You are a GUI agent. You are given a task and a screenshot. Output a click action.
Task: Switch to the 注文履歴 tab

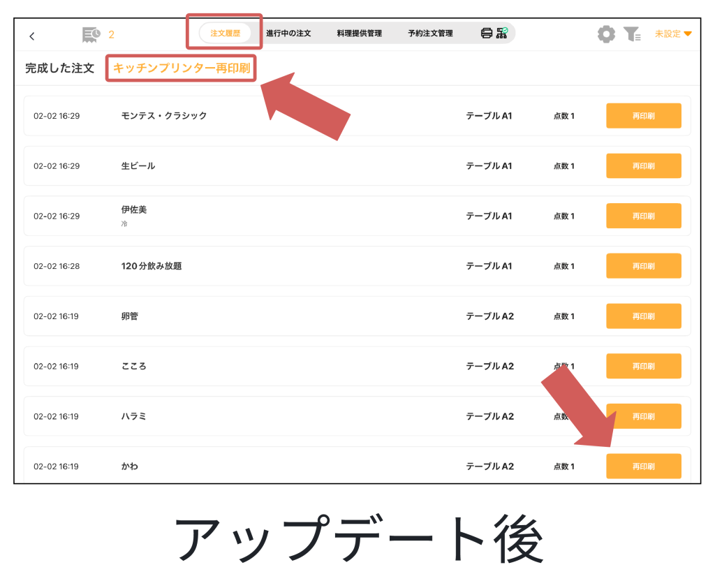[x=225, y=33]
